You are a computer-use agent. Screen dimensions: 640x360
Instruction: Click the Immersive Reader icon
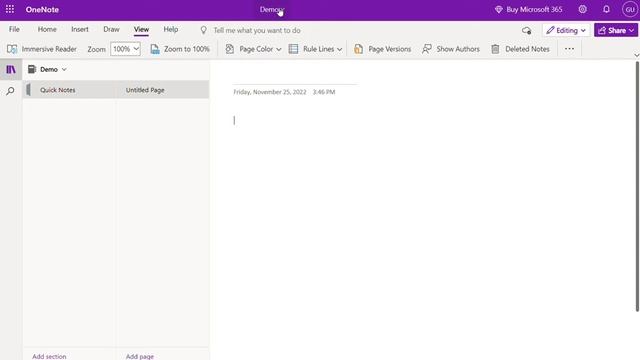point(12,49)
